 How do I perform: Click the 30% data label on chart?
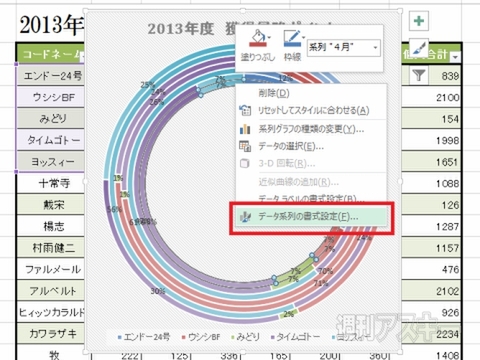(157, 291)
